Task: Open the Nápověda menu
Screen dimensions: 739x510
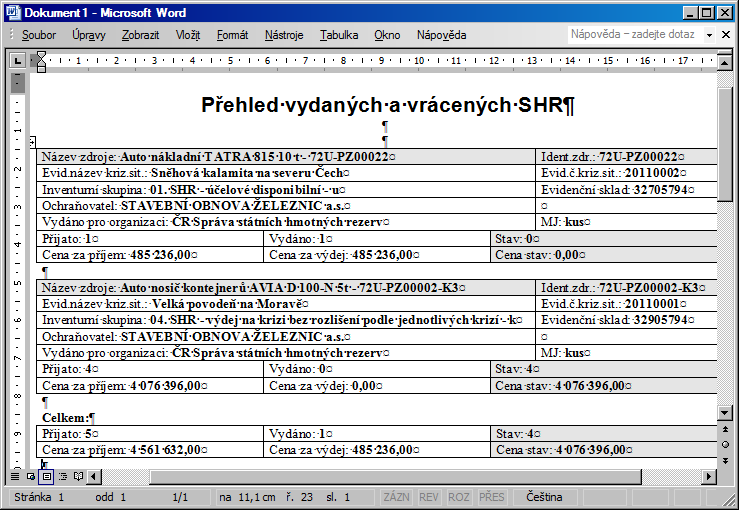Action: (442, 35)
